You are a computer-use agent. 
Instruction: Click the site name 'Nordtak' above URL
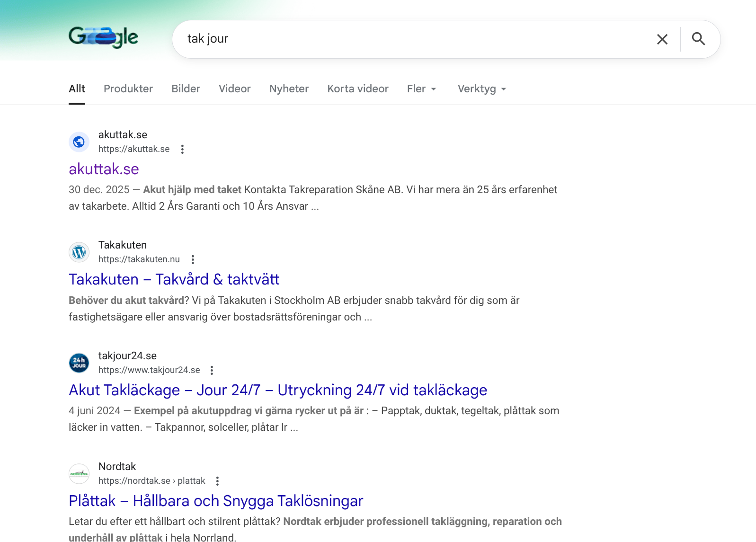pyautogui.click(x=117, y=467)
